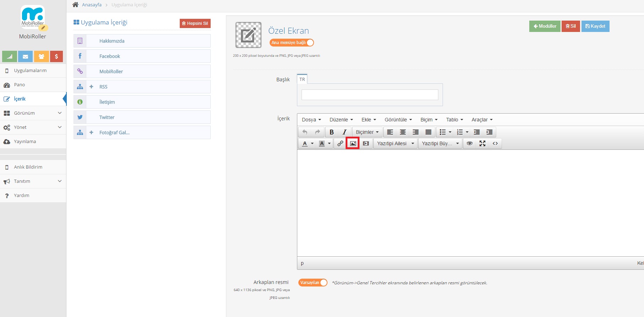Open the Pano sidebar item
This screenshot has height=317, width=644.
[33, 85]
